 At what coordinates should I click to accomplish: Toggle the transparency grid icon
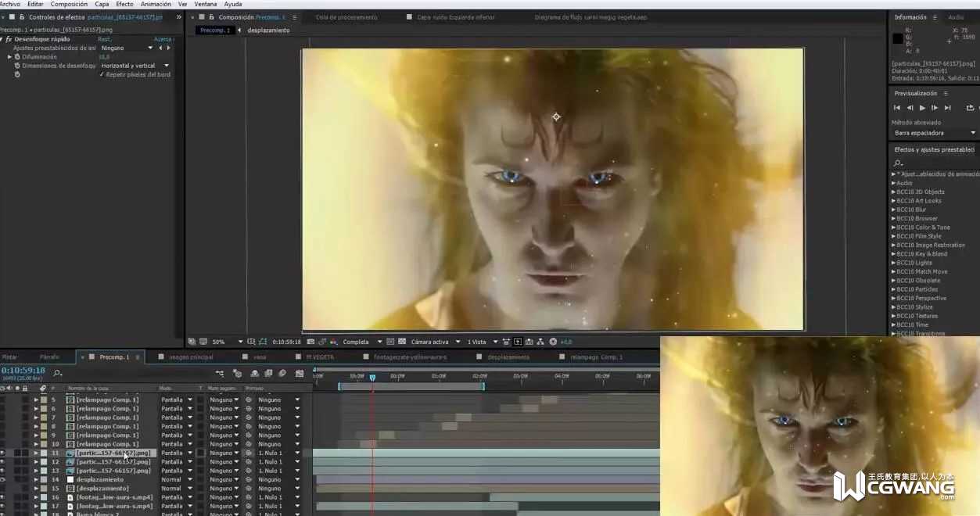tap(402, 342)
